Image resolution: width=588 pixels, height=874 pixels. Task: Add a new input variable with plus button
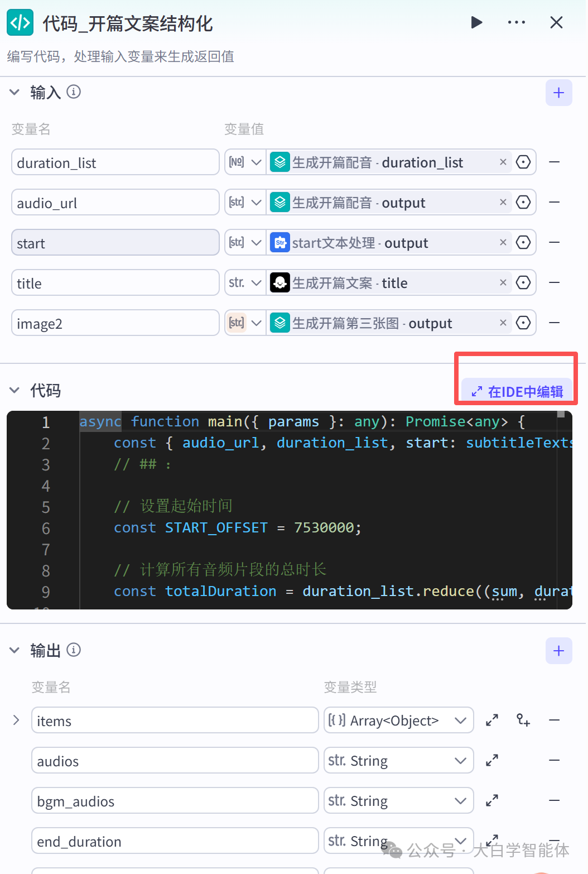(x=558, y=92)
